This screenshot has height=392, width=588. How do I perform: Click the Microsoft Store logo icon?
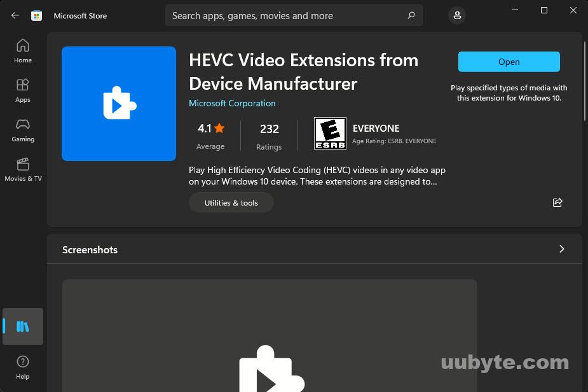pyautogui.click(x=36, y=15)
